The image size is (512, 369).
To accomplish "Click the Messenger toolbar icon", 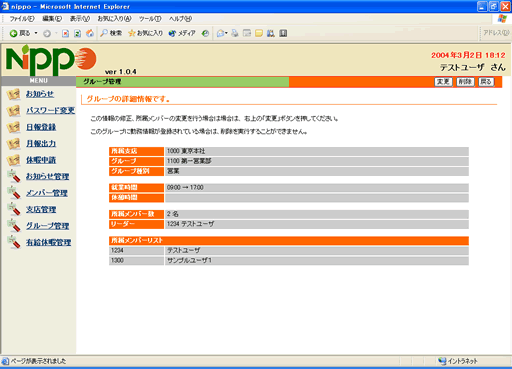I will click(271, 33).
